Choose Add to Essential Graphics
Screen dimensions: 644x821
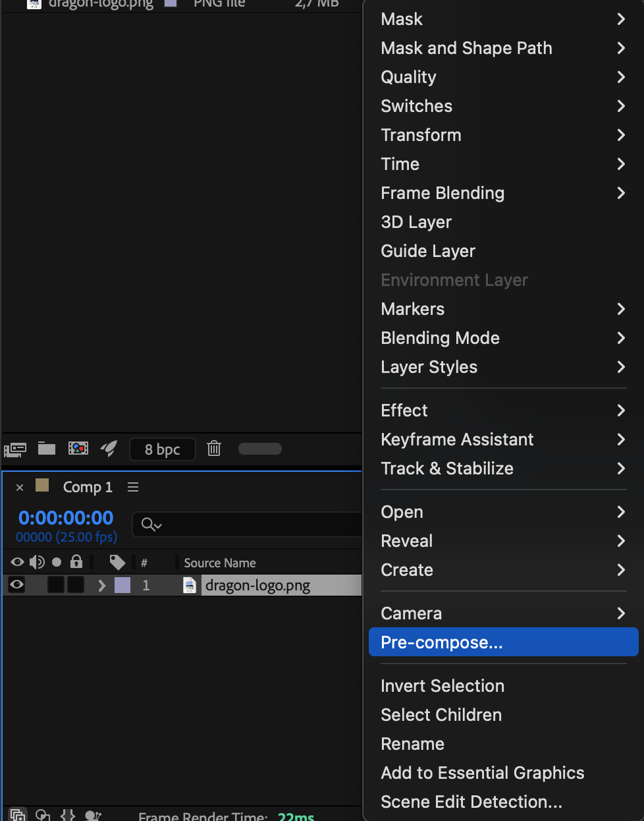point(503,773)
